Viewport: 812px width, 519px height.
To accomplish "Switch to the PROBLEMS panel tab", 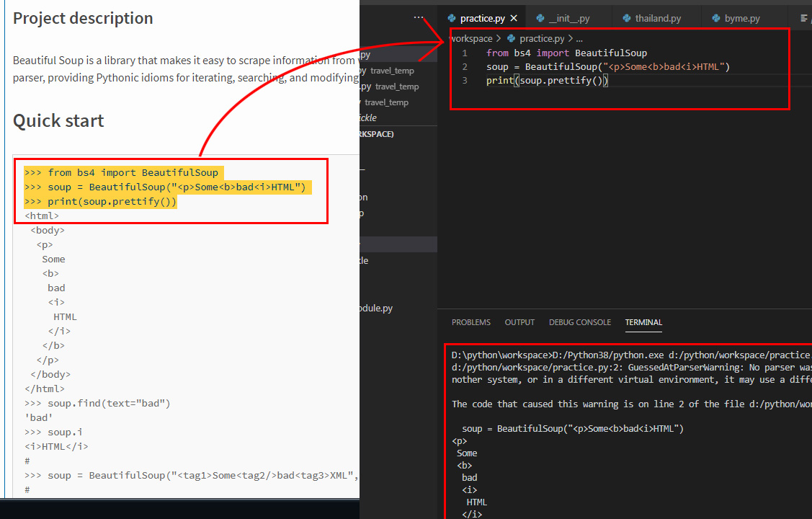I will (x=470, y=322).
